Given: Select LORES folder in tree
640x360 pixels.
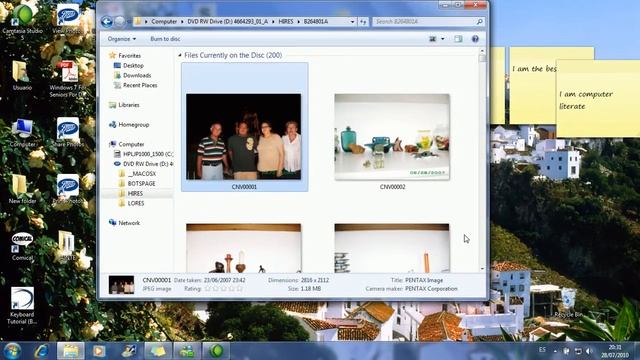Looking at the screenshot, I should pos(136,203).
